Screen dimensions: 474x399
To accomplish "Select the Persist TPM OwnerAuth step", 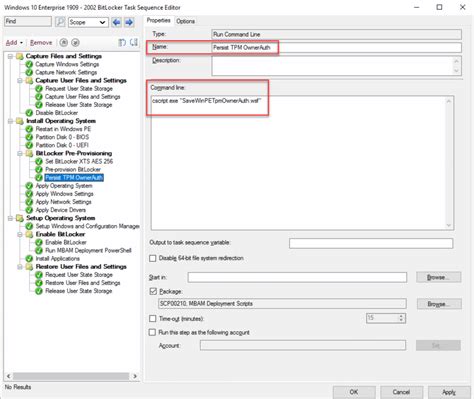I will point(74,178).
